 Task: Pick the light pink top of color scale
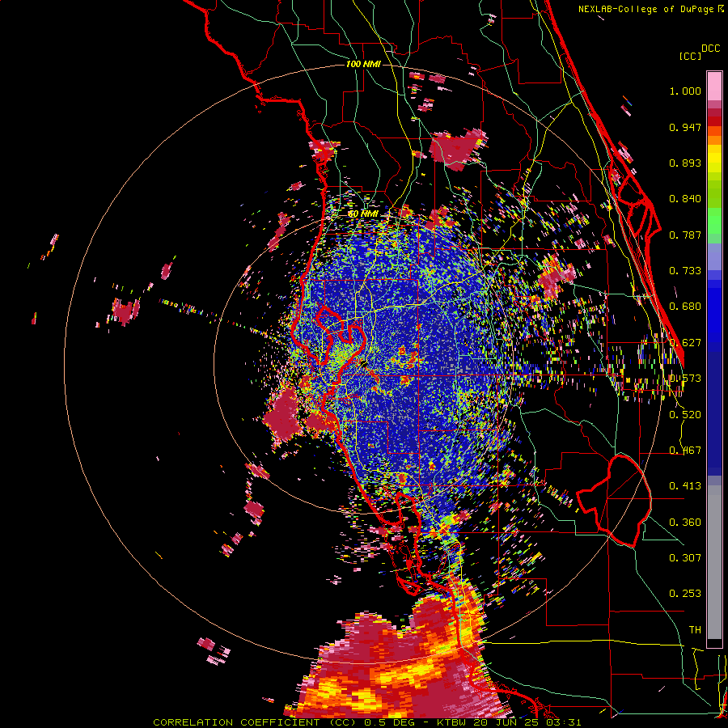[714, 86]
